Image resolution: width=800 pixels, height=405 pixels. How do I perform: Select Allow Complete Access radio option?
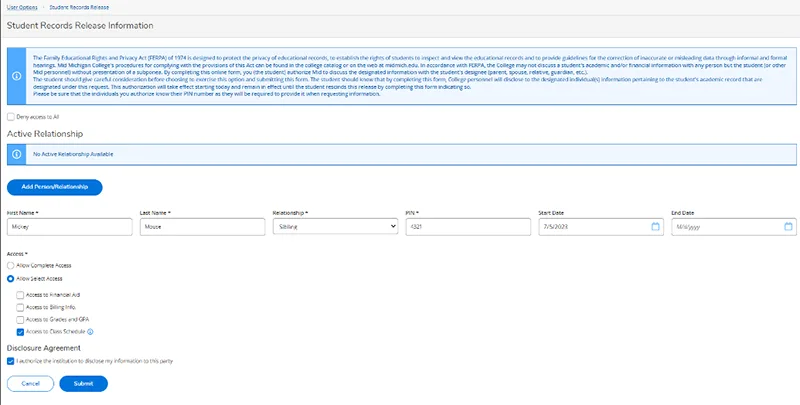pos(11,266)
